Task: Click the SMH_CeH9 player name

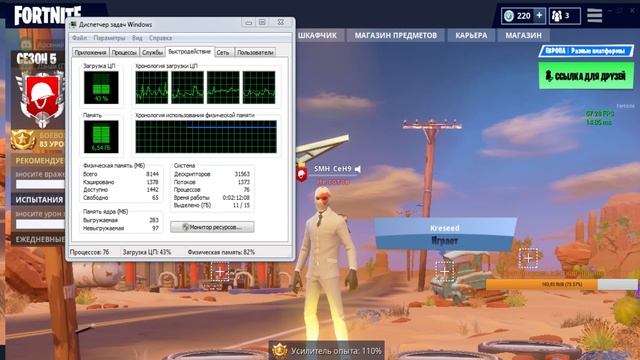Action: 333,169
